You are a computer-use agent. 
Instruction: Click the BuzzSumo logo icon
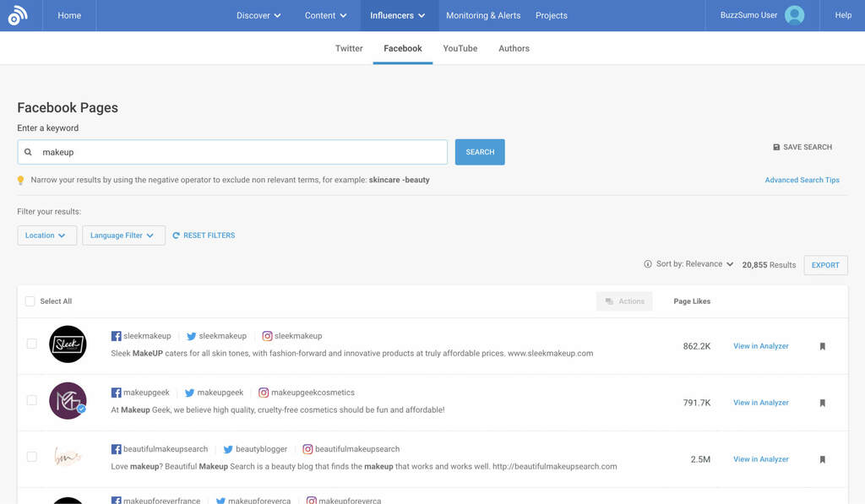coord(18,15)
